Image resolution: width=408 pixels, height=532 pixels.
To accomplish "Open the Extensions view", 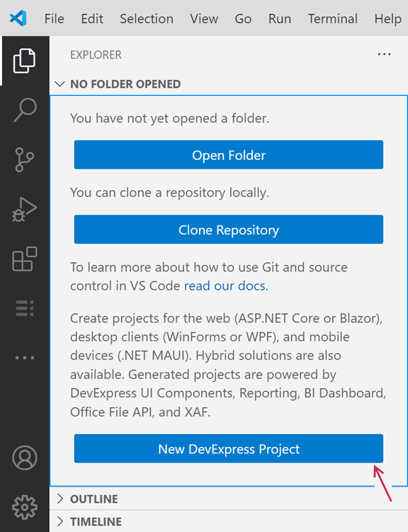I will tap(24, 260).
